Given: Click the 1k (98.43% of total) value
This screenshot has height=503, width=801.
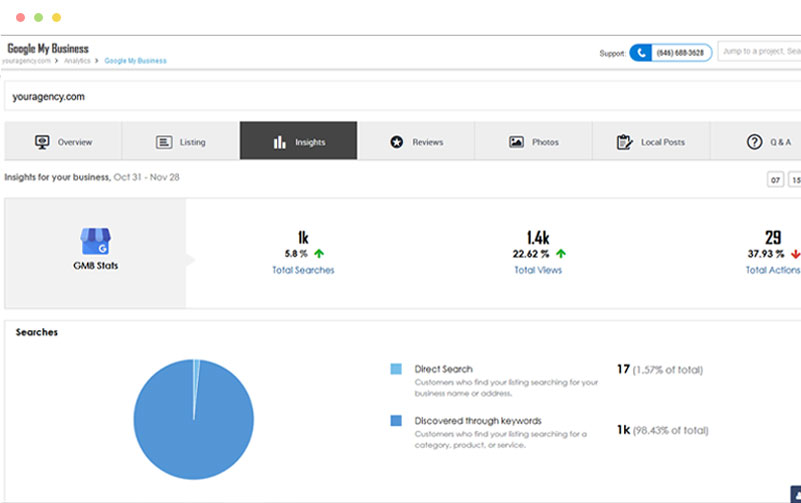Looking at the screenshot, I should coord(662,430).
